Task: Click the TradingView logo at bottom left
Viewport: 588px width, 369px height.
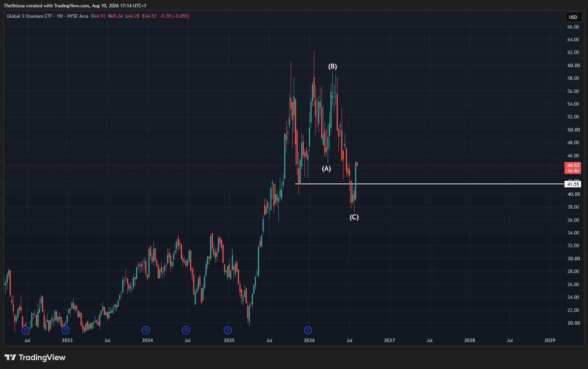Action: [x=35, y=358]
